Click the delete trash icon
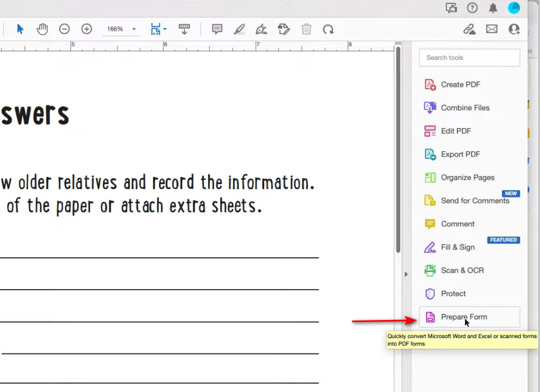Image resolution: width=540 pixels, height=392 pixels. pos(307,29)
